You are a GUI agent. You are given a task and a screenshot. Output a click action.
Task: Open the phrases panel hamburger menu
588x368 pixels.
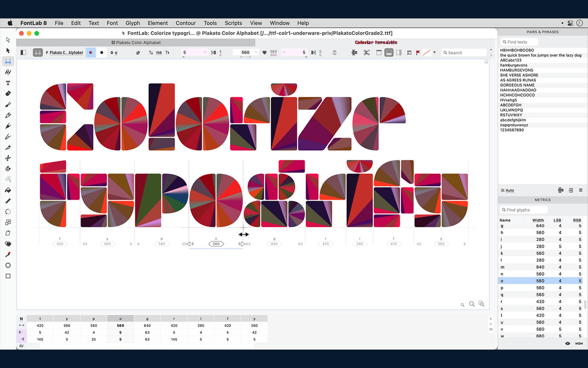click(x=581, y=190)
